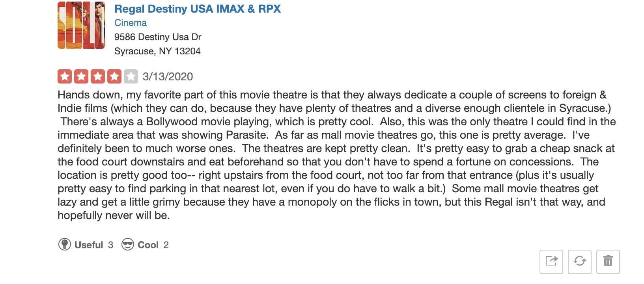Click the share review icon button
Image resolution: width=644 pixels, height=284 pixels.
(551, 261)
